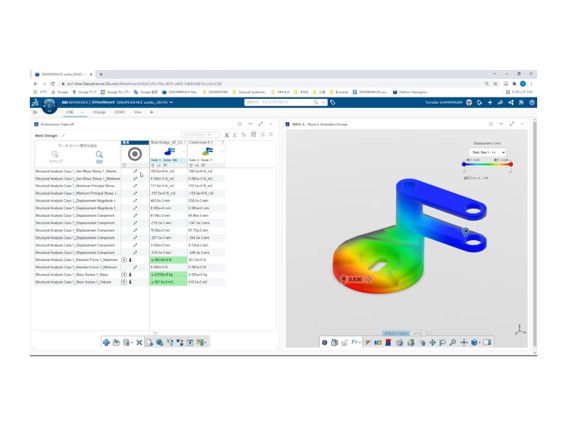Viewport: 567px width, 426px height.
Task: Select the target objective circle in the table header
Action: click(x=135, y=154)
